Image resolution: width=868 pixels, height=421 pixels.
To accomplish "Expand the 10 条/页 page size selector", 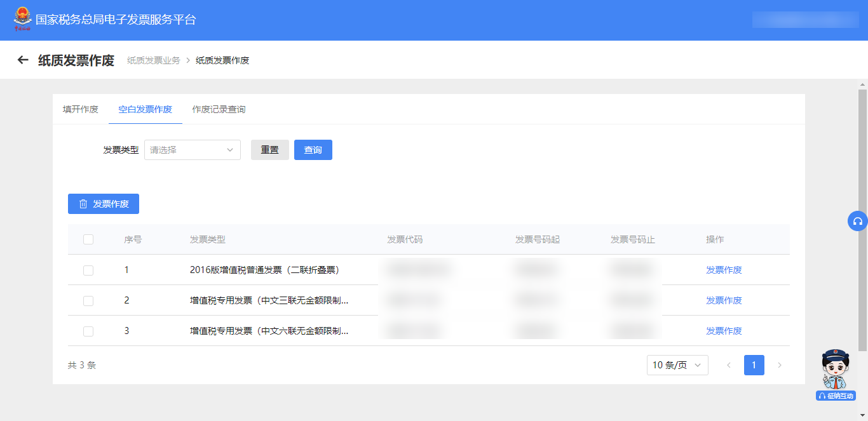I will (x=677, y=365).
